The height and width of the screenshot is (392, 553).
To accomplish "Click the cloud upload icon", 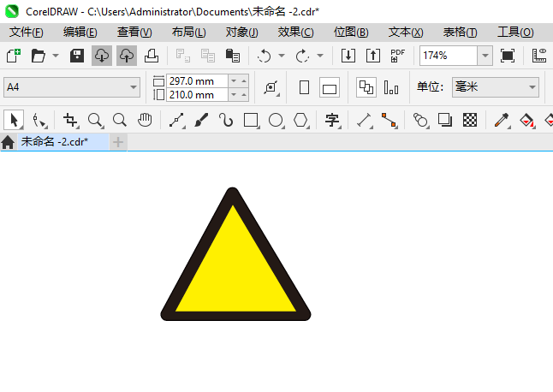I will tap(127, 56).
